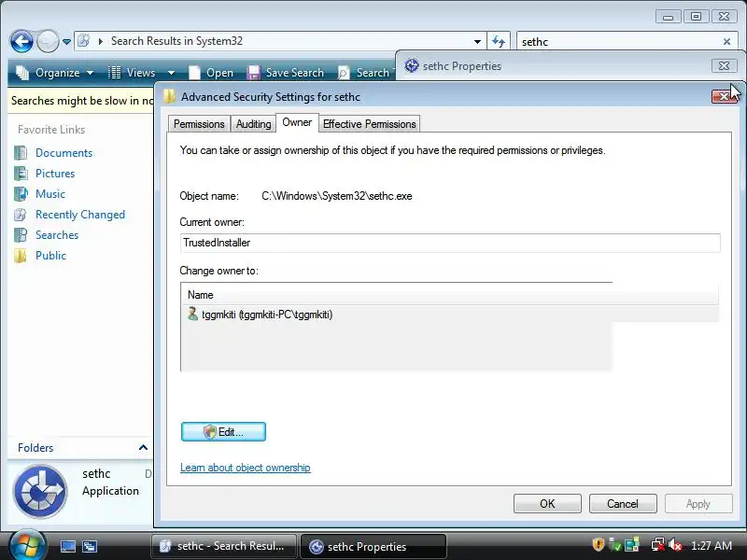Expand the address bar history dropdown

[x=477, y=41]
